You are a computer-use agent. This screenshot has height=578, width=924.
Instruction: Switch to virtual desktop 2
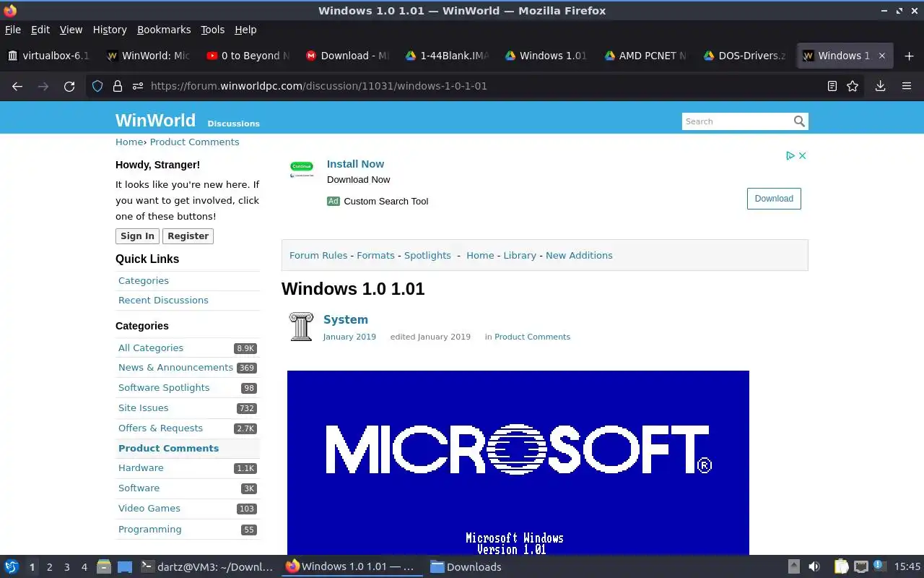(x=50, y=567)
